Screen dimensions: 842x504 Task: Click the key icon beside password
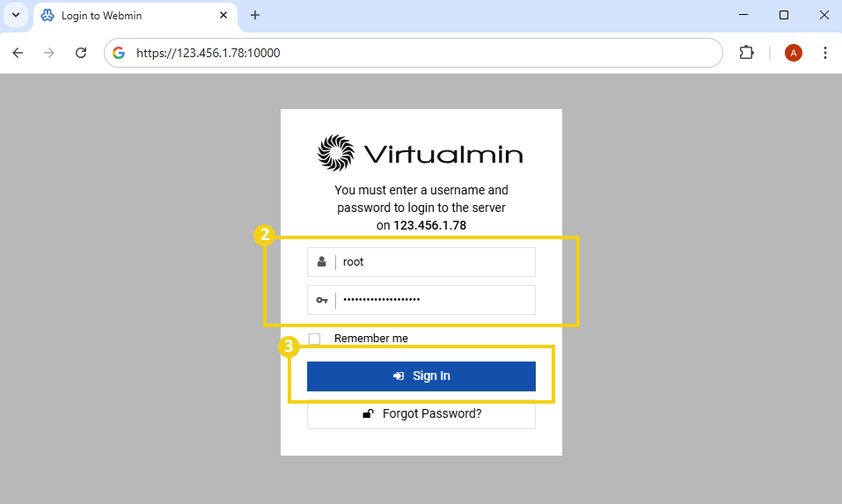pyautogui.click(x=322, y=300)
